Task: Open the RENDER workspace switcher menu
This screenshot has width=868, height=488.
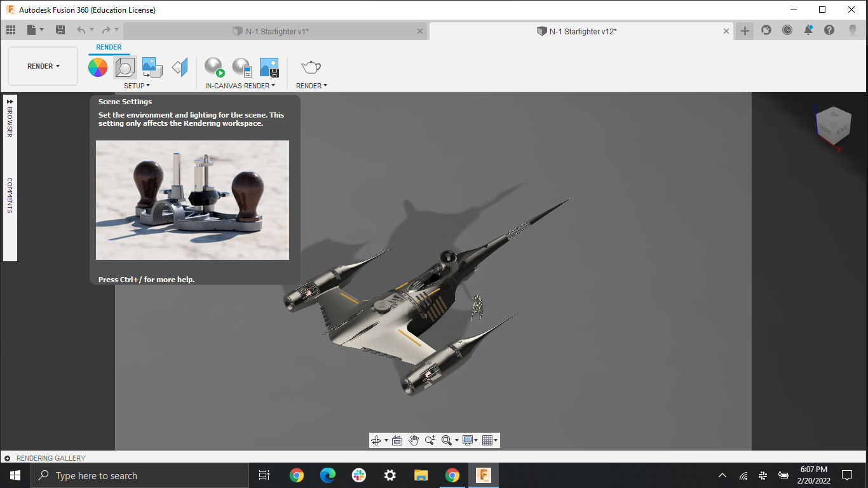Action: pyautogui.click(x=43, y=65)
